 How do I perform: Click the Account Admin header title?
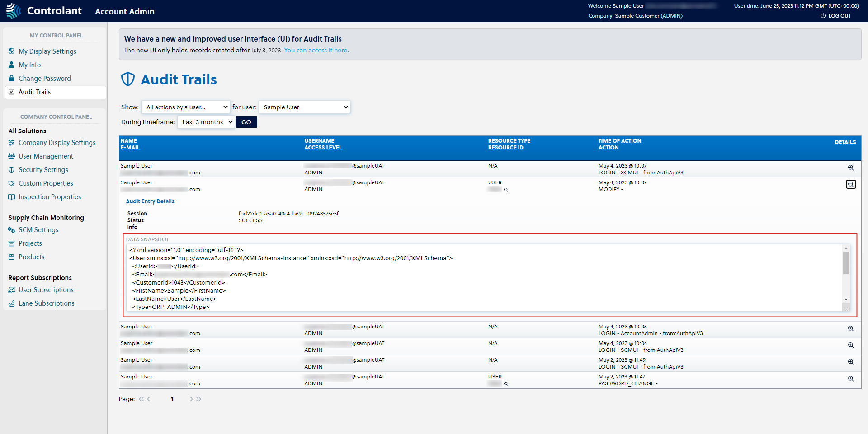click(x=125, y=11)
